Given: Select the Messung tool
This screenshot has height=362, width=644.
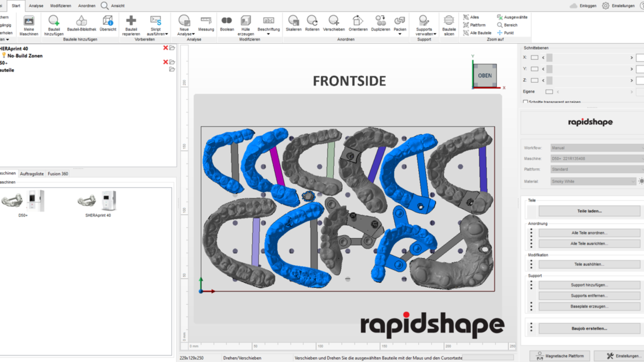Looking at the screenshot, I should click(206, 23).
